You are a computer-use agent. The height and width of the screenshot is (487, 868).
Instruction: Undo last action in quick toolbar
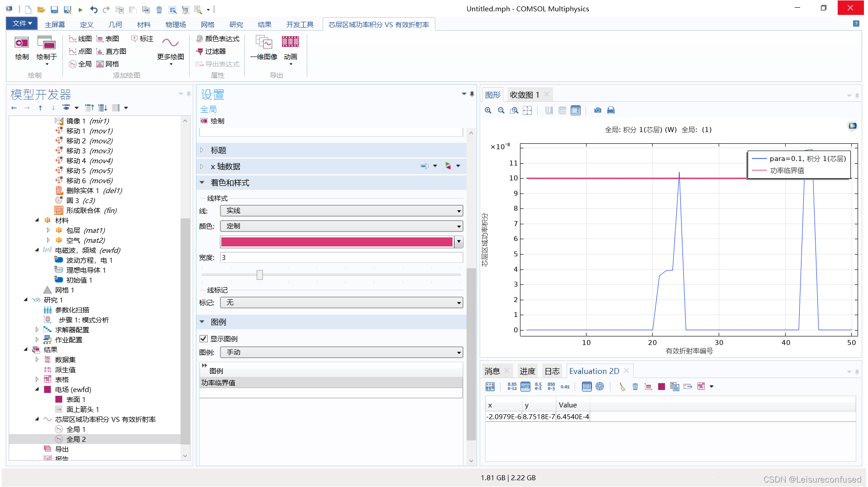(x=93, y=9)
